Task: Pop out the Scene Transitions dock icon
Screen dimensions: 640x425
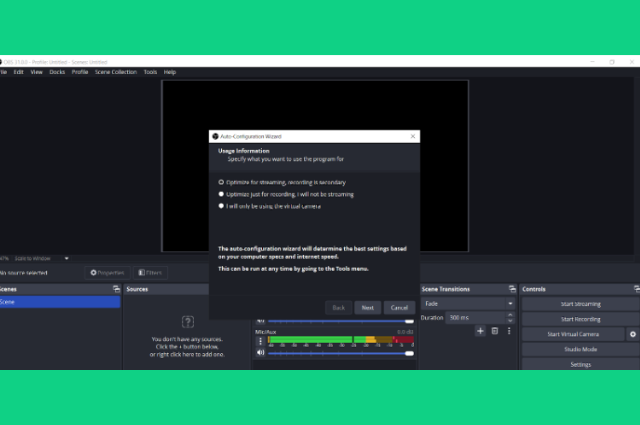Action: 512,289
